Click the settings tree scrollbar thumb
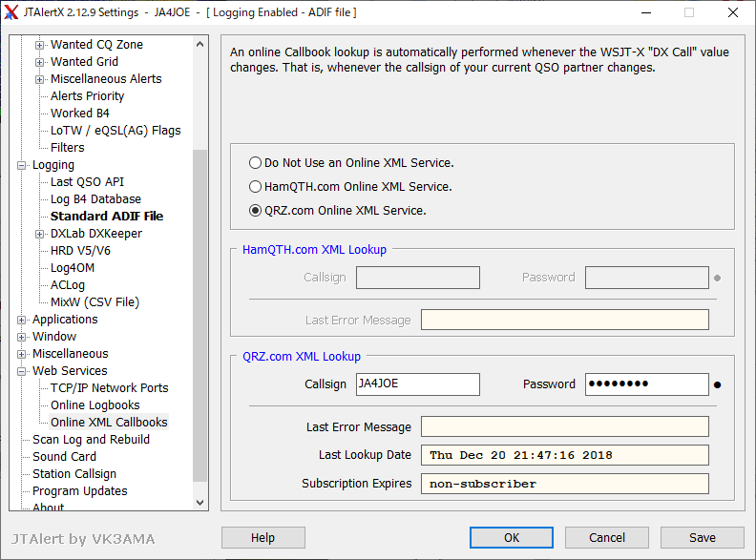This screenshot has width=756, height=560. (x=200, y=315)
